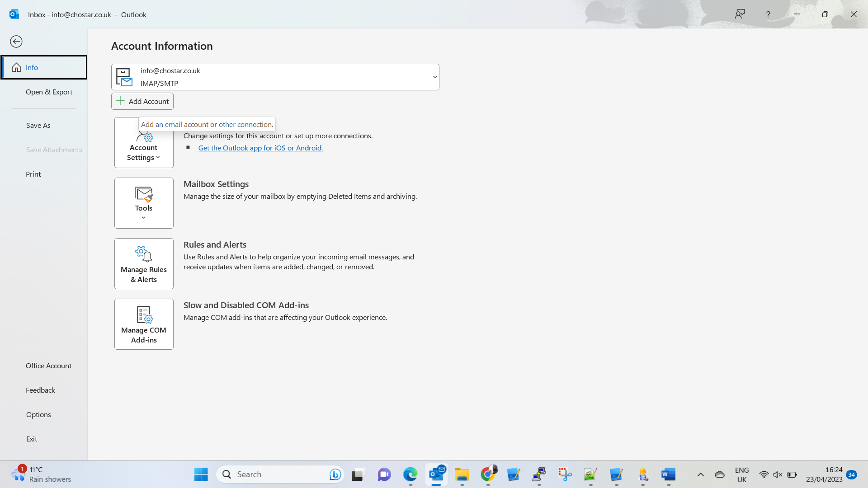Open the Account Settings dropdown button
The image size is (868, 488).
(144, 143)
